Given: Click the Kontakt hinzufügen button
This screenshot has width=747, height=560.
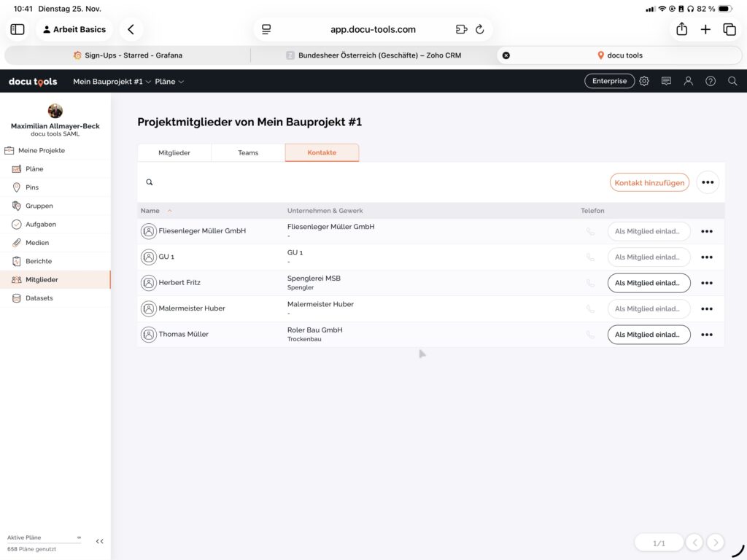Looking at the screenshot, I should 649,182.
